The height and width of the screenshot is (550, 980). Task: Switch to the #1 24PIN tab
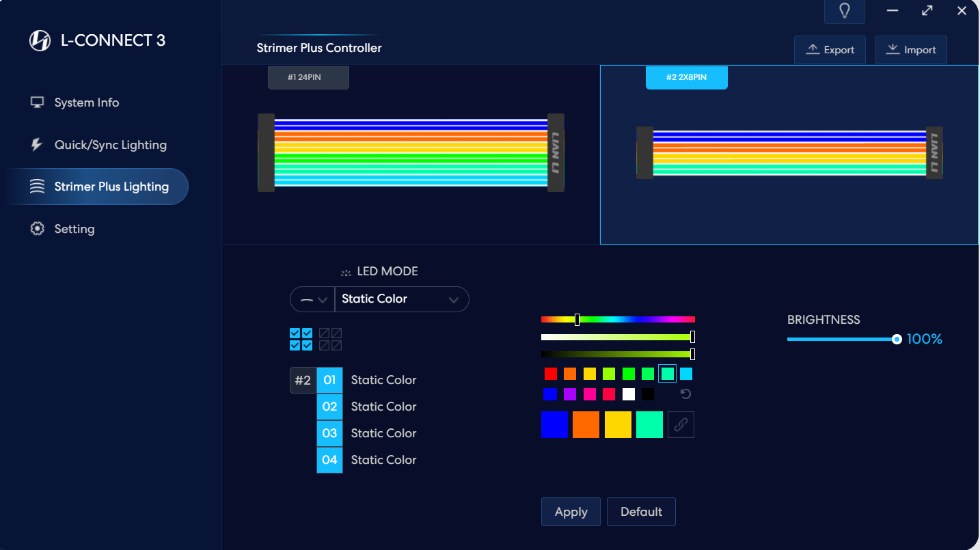click(x=308, y=77)
